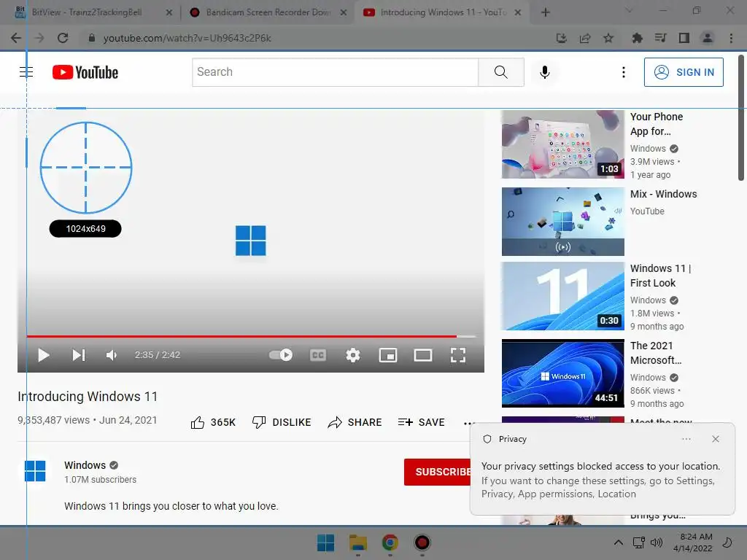Show hidden system tray icons
Viewport: 747px width, 560px height.
618,542
